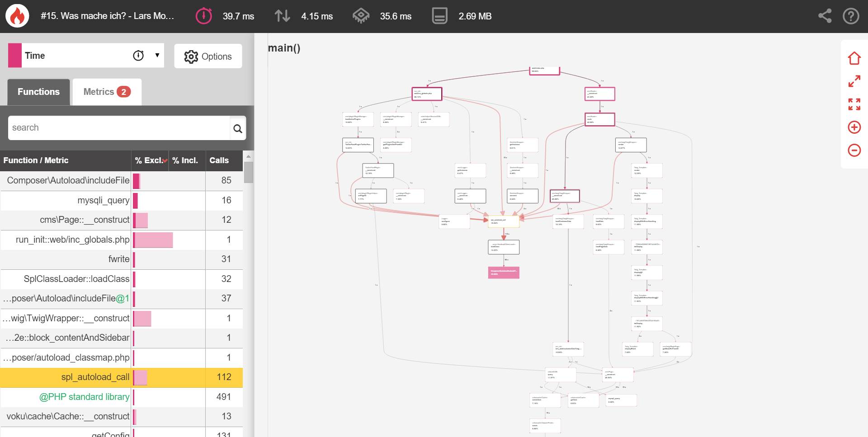Switch to the Metrics tab
Screen dimensions: 868x437
point(107,92)
